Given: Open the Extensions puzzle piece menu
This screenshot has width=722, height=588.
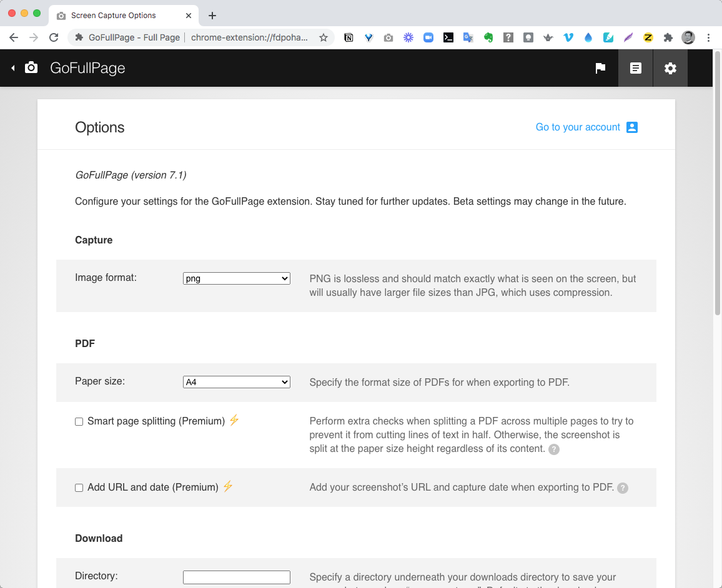Looking at the screenshot, I should [x=668, y=37].
